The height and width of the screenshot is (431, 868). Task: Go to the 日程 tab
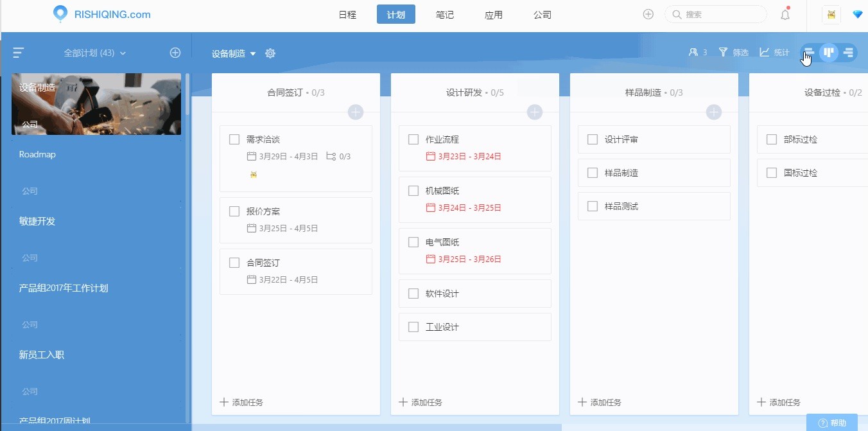[347, 14]
